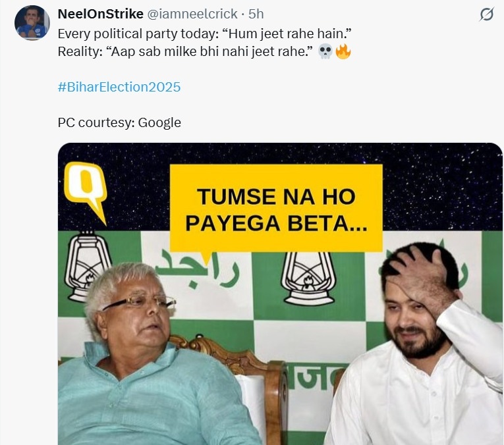Click the man in white holding his head
Image resolution: width=504 pixels, height=445 pixels.
pos(414,355)
